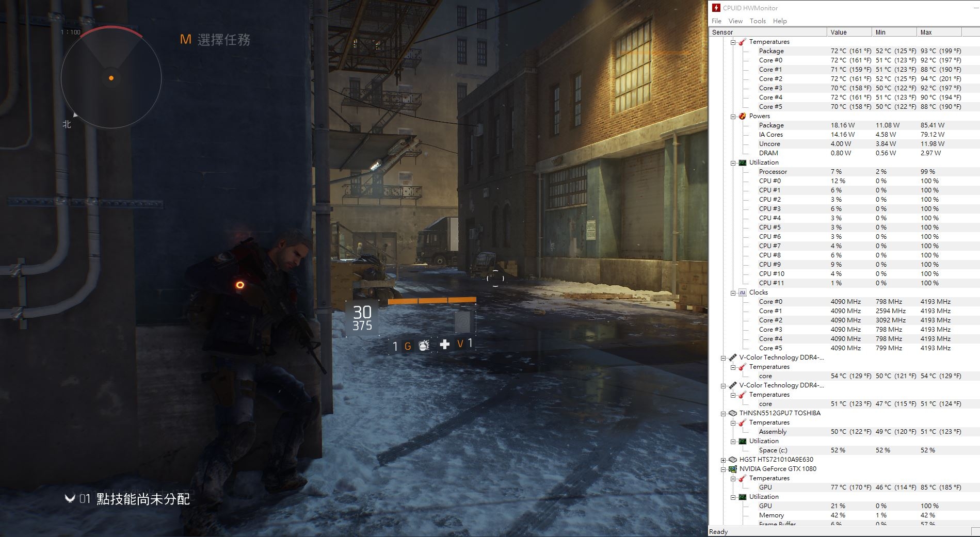
Task: Click the aiming crosshair reticle in game
Action: tap(495, 278)
